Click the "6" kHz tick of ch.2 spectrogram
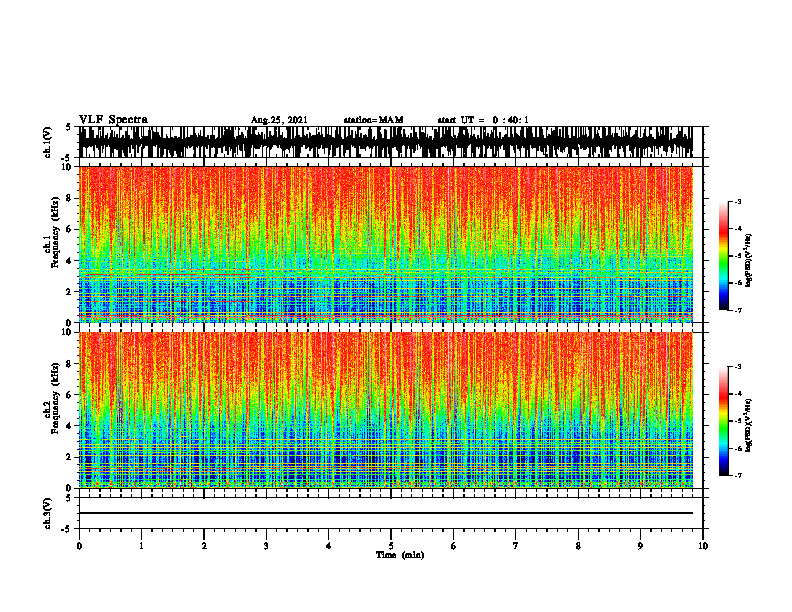792x612 pixels. point(70,395)
